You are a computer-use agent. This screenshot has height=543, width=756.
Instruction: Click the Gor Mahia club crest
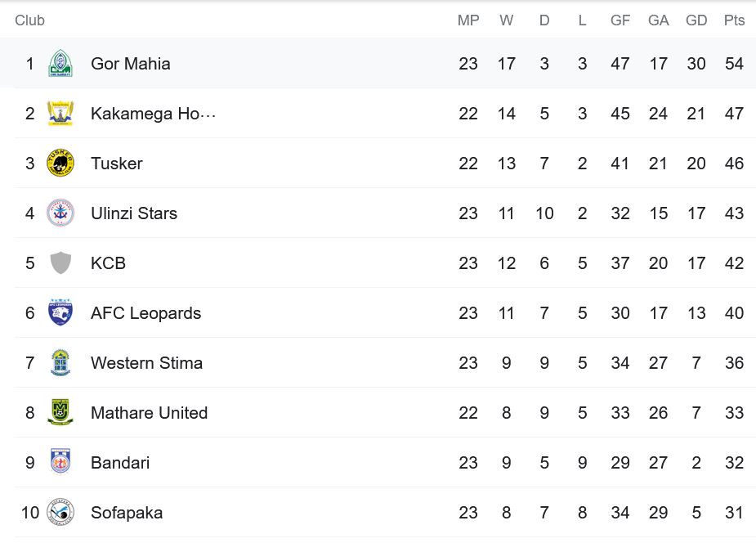pos(60,63)
